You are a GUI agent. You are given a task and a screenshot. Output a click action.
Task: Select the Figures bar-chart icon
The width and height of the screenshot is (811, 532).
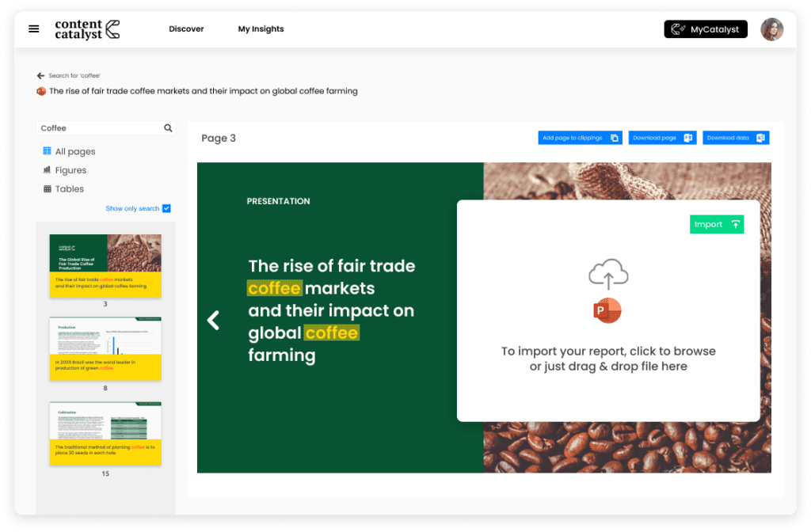point(48,169)
